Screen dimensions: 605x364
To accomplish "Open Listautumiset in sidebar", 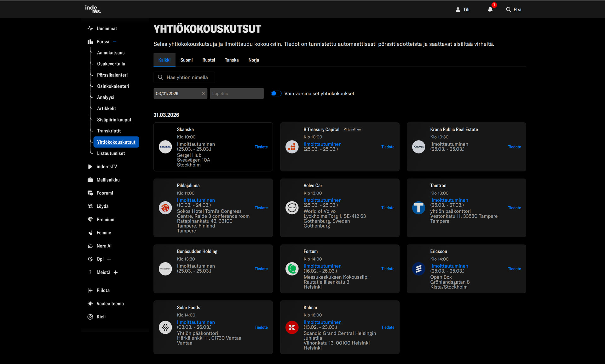I will (111, 153).
